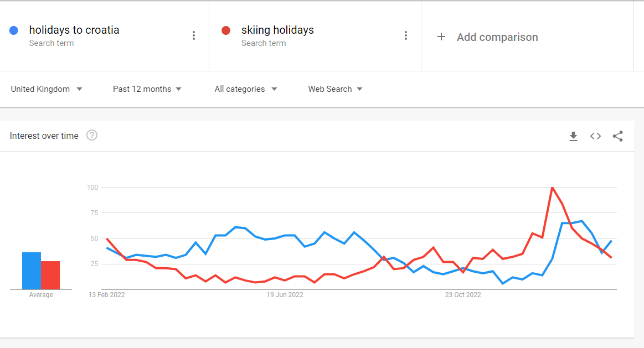Click the red dot for skiing holidays

(x=226, y=30)
